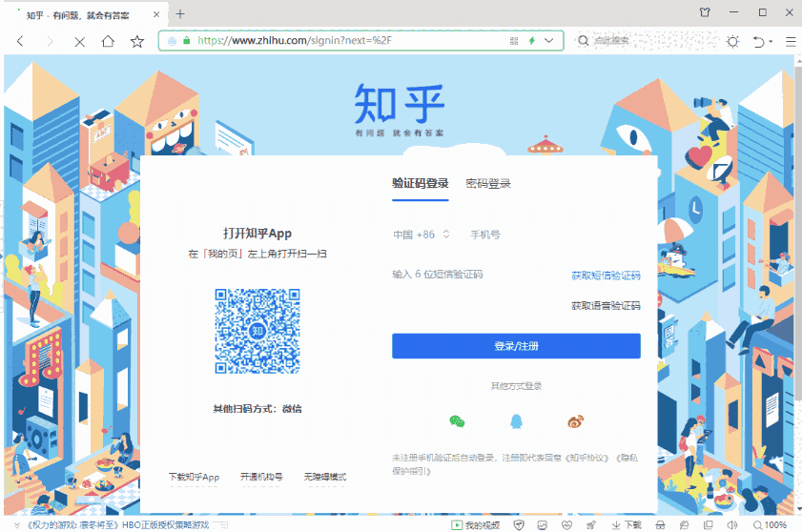Click the rocket accelerate icon in status bar

pos(590,524)
